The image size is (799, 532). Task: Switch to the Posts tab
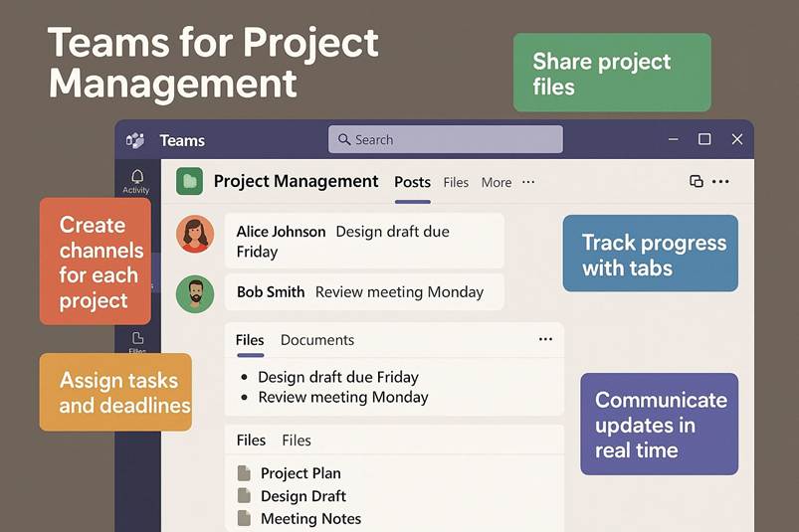[412, 182]
